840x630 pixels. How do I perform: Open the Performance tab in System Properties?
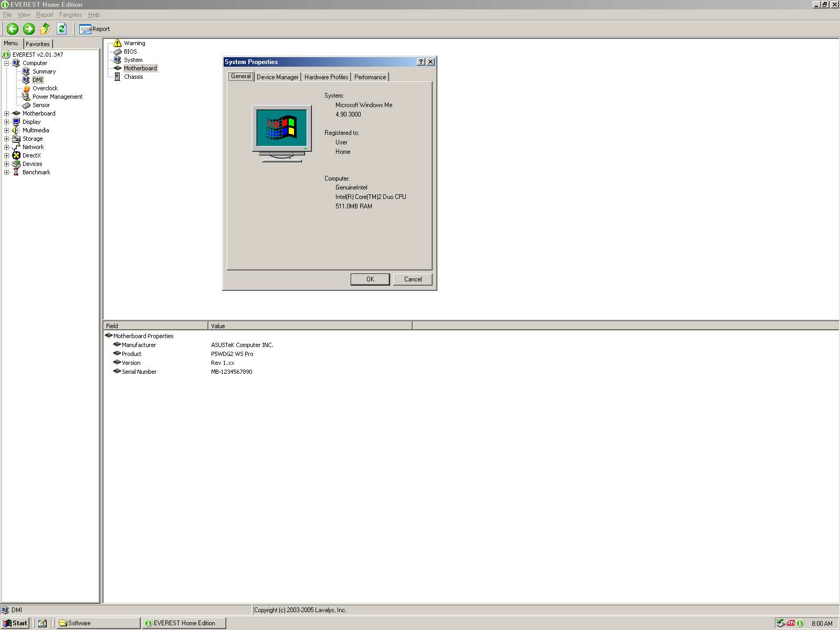click(x=370, y=77)
